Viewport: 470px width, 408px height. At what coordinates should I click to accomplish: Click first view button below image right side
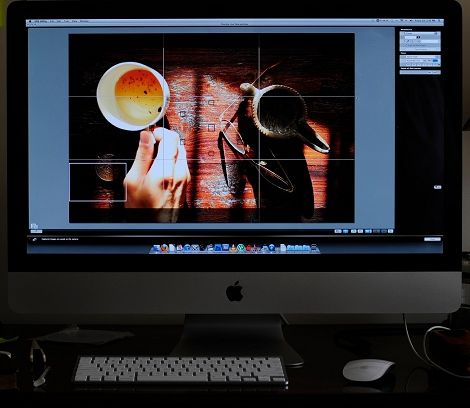(338, 231)
